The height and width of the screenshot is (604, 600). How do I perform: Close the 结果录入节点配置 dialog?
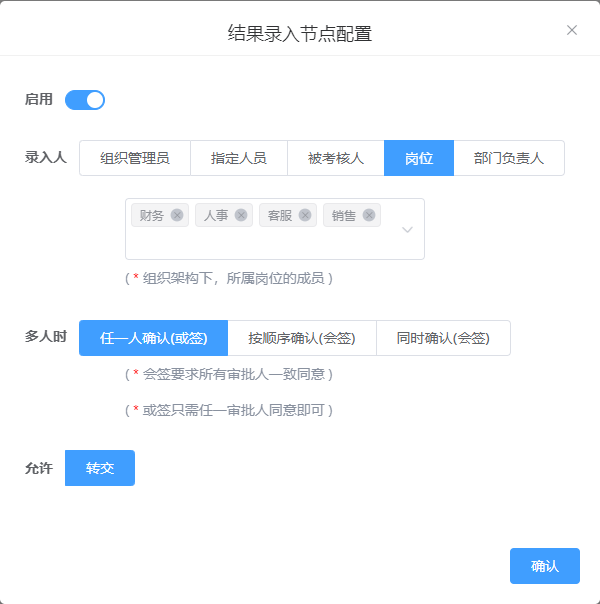pos(572,30)
